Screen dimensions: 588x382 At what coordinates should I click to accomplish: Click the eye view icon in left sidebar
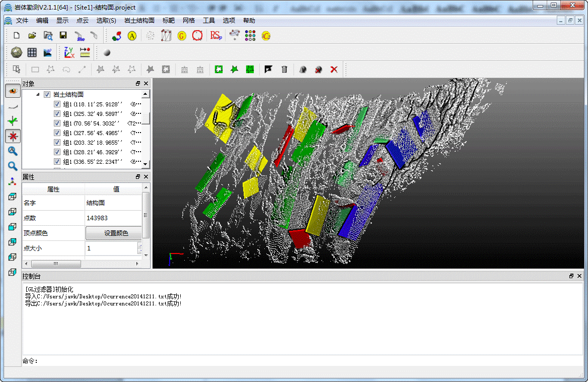[13, 91]
